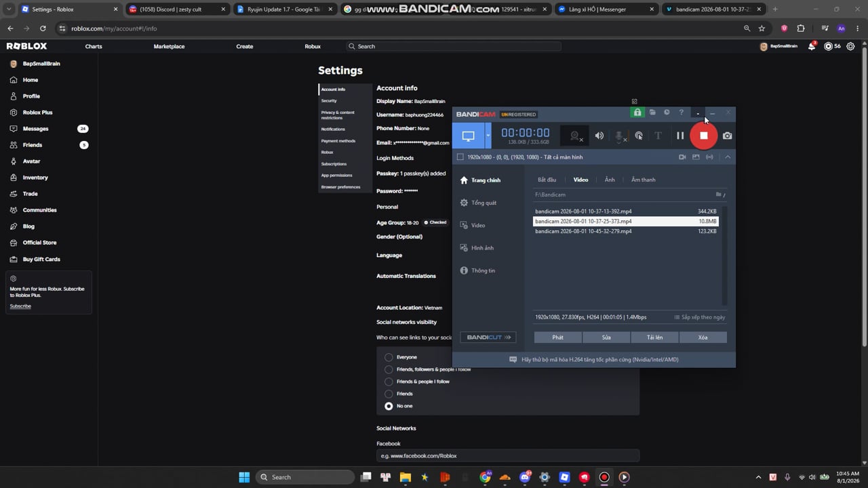Screen dimensions: 868x488
Task: Toggle Bandicam mouse click effect icon
Action: coord(639,136)
